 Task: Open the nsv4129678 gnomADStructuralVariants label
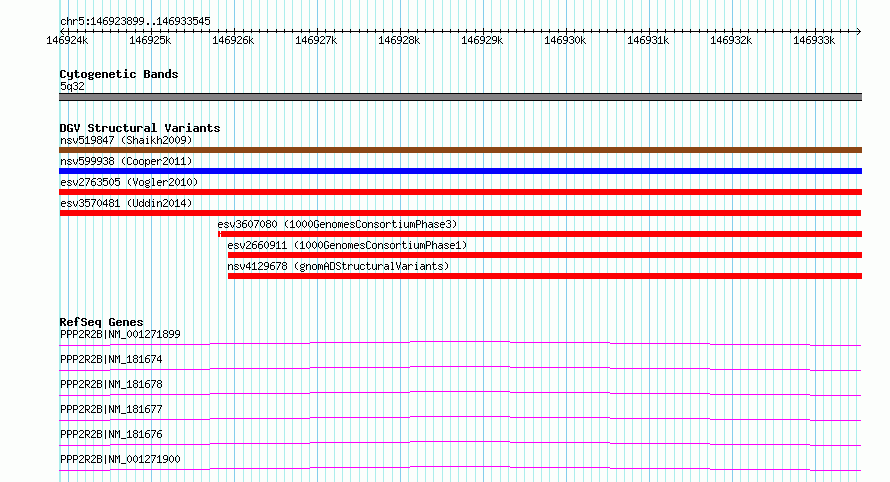coord(338,266)
